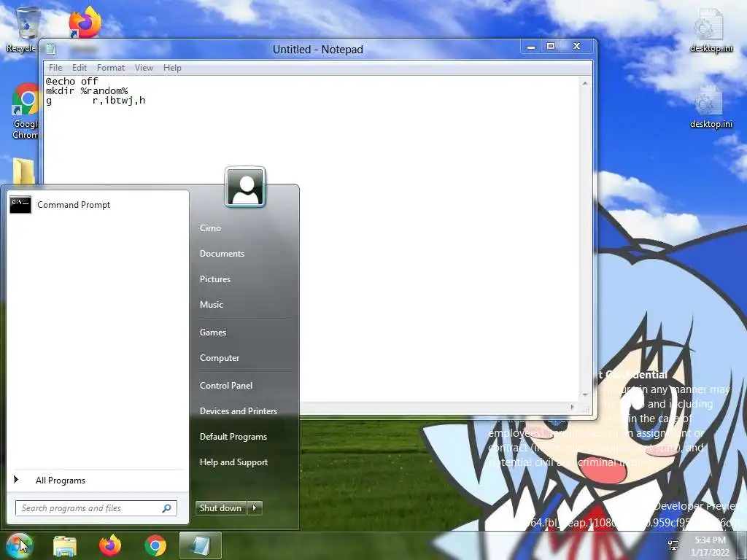Click the Notepad title bar icon
Screen dimensions: 747x560
[51, 49]
